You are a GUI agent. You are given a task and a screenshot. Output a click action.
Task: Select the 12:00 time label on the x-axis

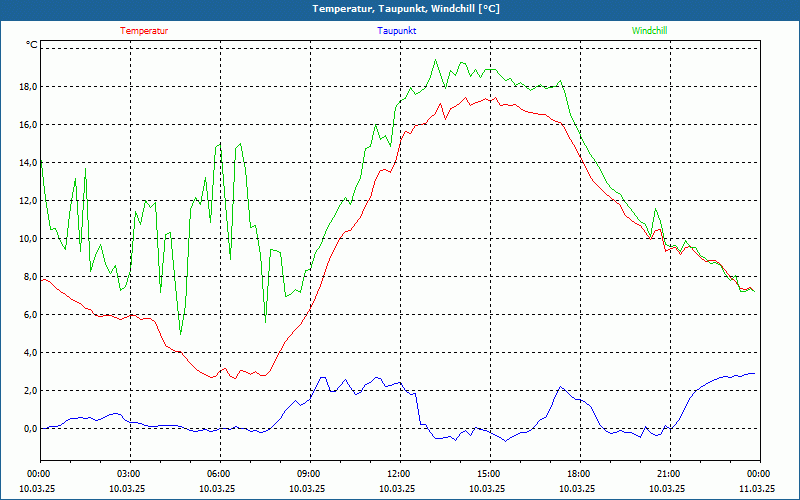click(x=399, y=474)
